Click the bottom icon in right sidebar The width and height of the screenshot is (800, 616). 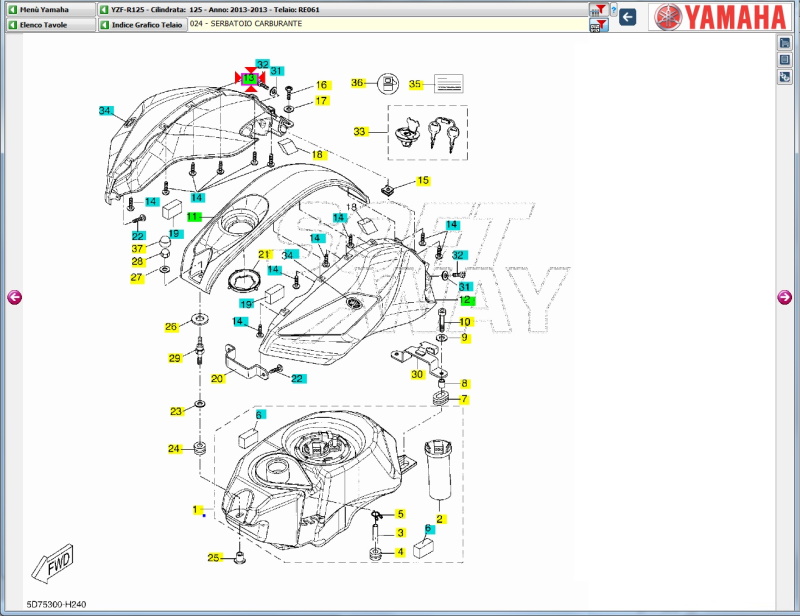pyautogui.click(x=785, y=77)
